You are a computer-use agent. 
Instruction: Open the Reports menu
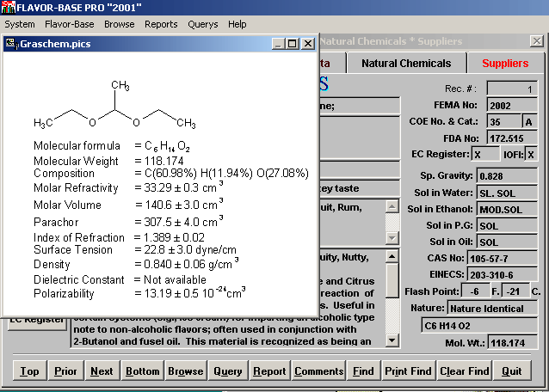coord(161,24)
